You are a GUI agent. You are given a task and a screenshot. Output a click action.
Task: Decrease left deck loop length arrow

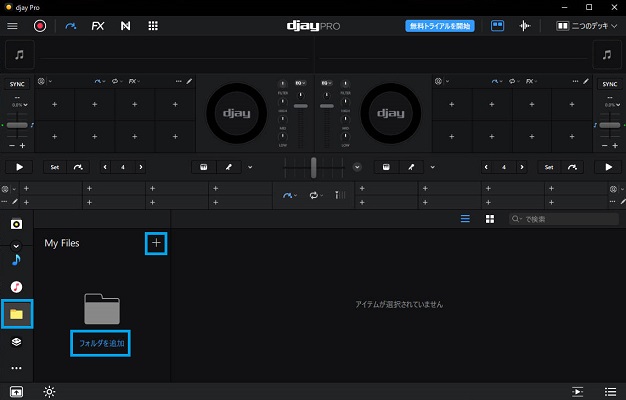105,167
